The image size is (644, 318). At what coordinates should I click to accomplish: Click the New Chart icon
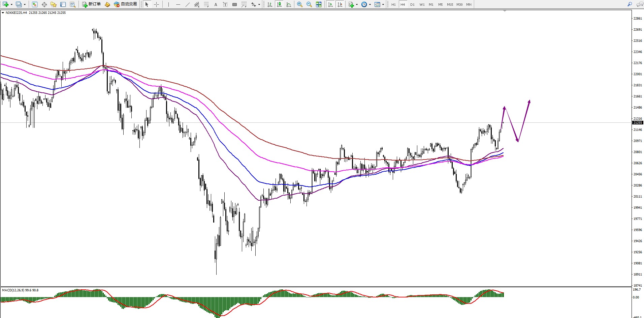coord(5,4)
